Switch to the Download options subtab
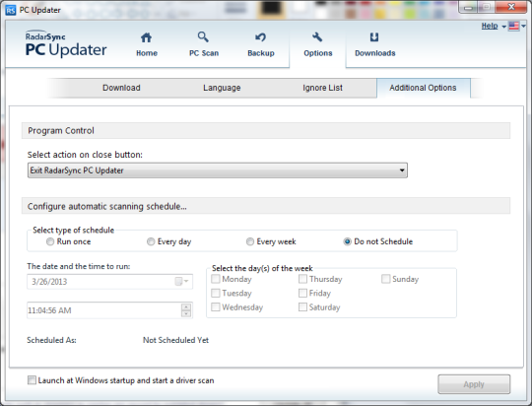The image size is (532, 406). point(121,88)
